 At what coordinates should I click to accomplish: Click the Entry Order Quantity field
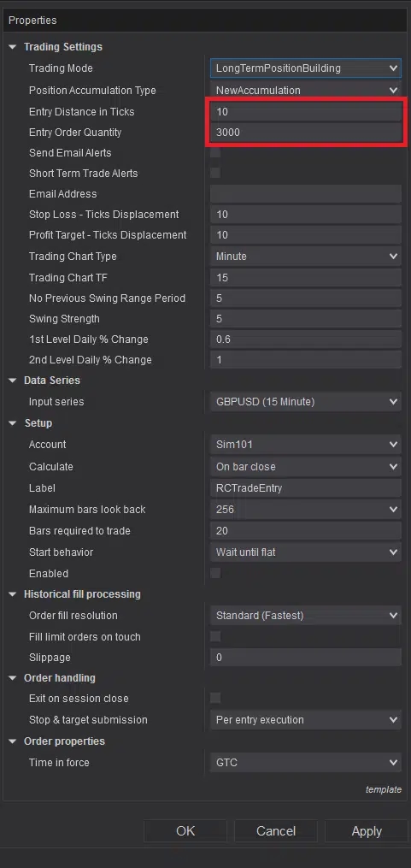click(x=305, y=133)
